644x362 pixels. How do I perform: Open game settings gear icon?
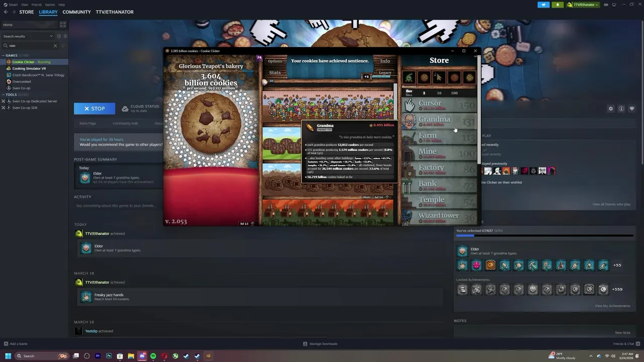pyautogui.click(x=611, y=109)
